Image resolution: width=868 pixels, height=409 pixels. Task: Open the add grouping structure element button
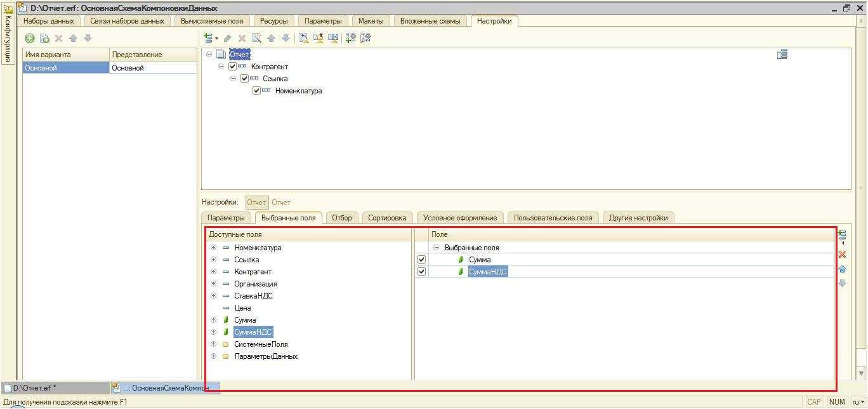coord(209,38)
